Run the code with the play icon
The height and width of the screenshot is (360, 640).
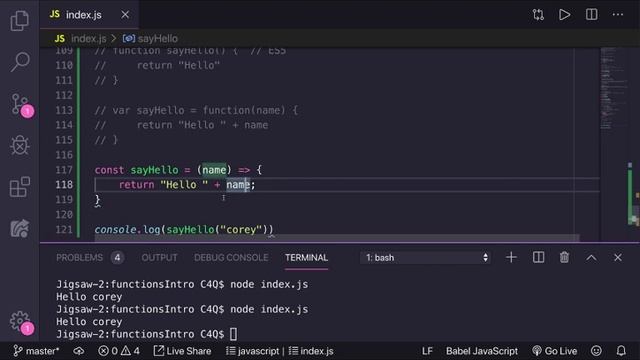564,15
